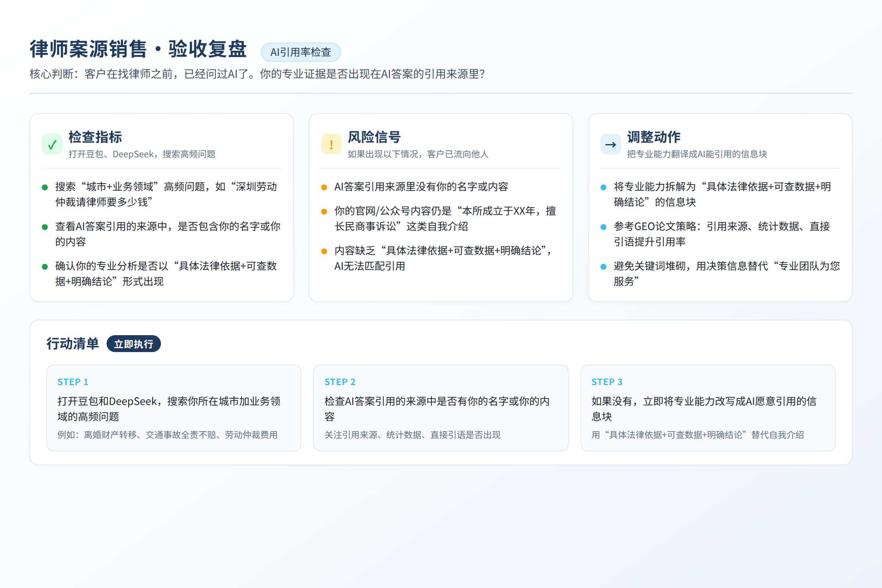Click the bullet starting 将专业能力拆解为
882x588 pixels.
point(722,194)
